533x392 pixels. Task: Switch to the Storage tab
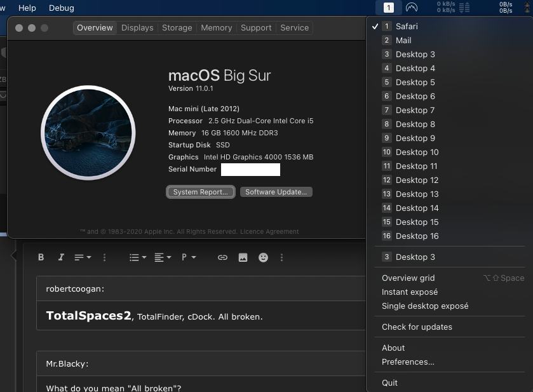(177, 28)
